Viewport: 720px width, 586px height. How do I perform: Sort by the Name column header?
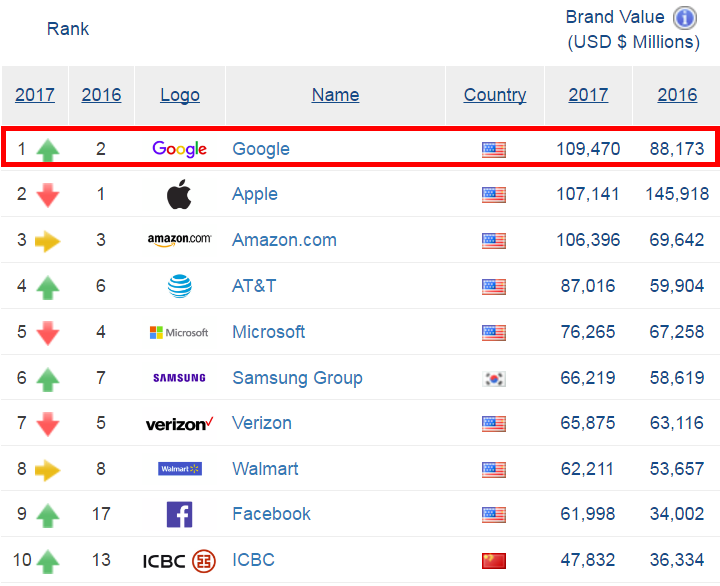335,95
